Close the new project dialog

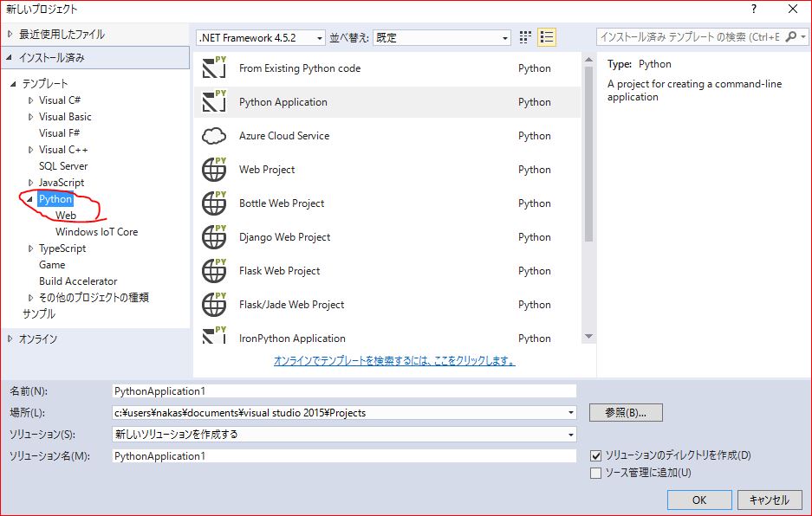click(793, 9)
